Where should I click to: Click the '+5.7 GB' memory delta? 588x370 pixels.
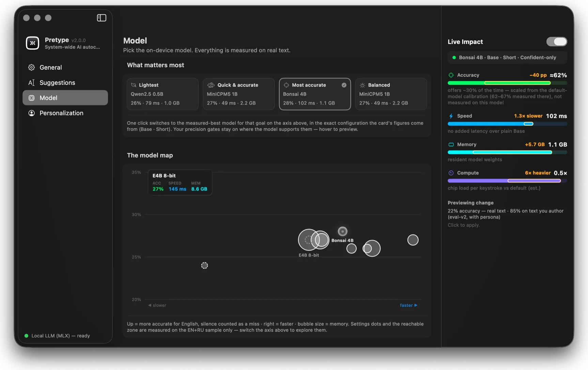click(535, 145)
